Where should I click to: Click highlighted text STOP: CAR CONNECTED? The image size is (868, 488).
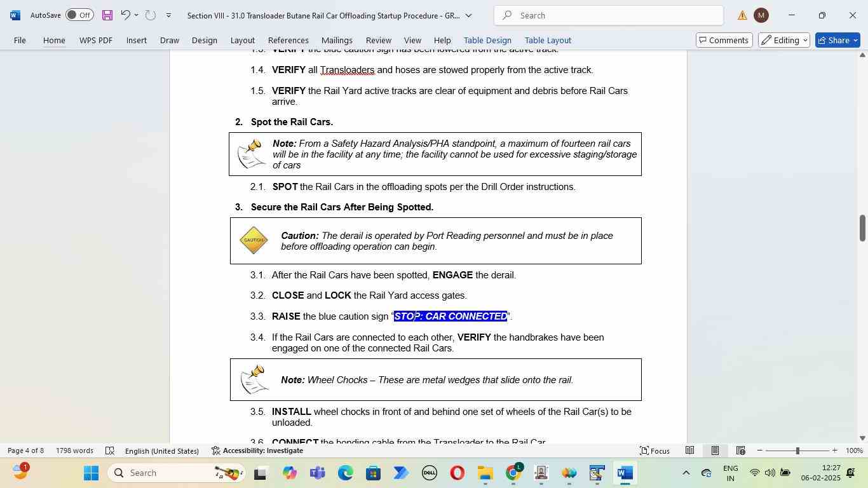click(x=451, y=316)
